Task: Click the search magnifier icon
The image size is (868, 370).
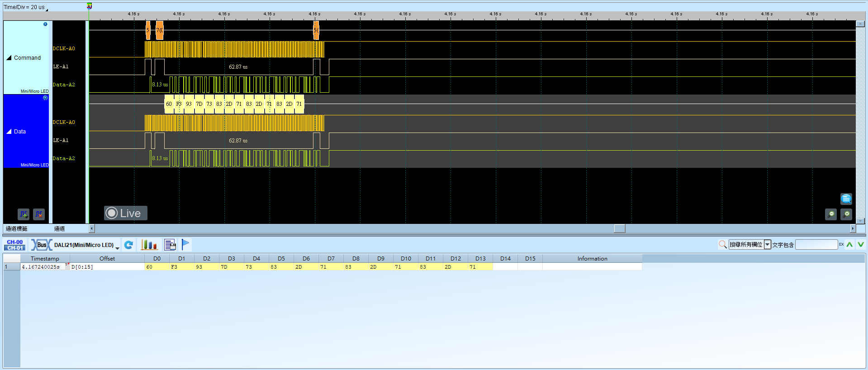Action: [x=723, y=245]
